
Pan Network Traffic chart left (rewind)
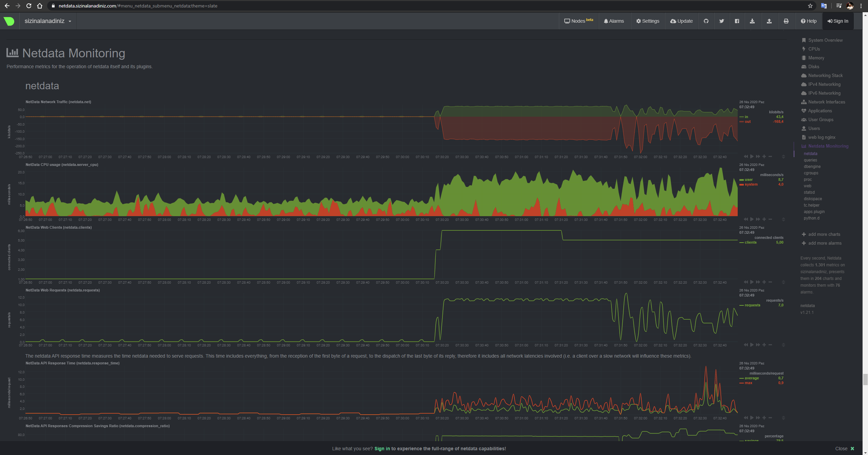tap(746, 156)
